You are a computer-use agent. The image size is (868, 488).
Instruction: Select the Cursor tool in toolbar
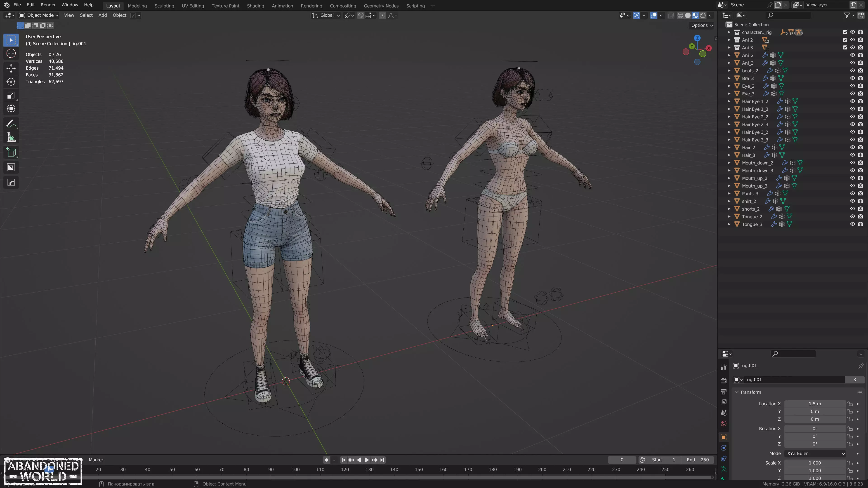tap(11, 54)
